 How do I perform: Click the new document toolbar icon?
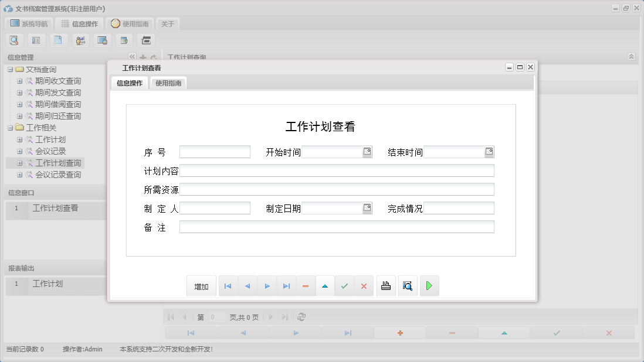click(x=58, y=40)
